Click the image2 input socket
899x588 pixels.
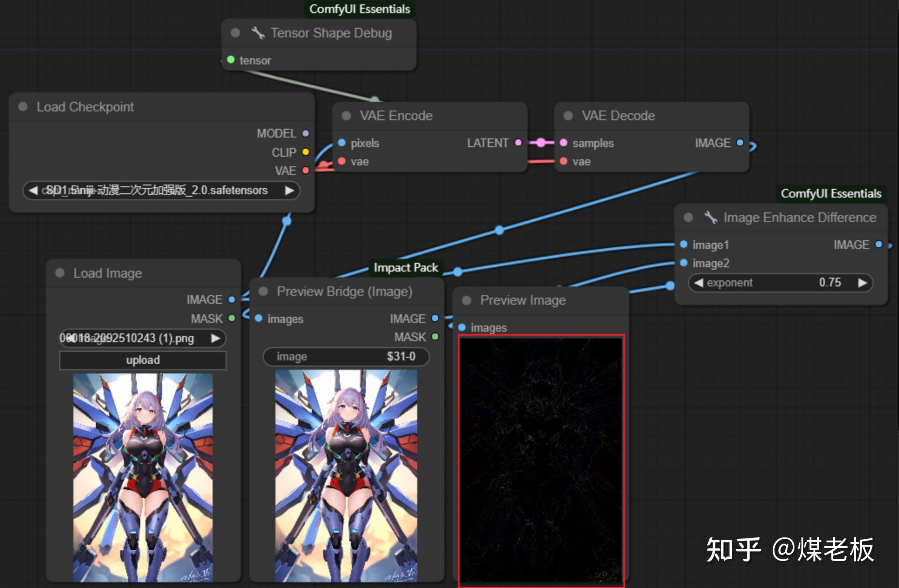coord(684,263)
